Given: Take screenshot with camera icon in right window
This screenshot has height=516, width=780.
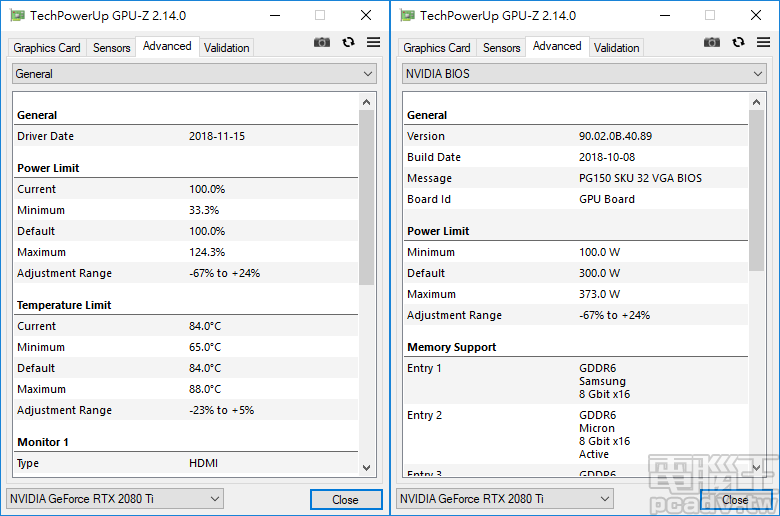Looking at the screenshot, I should [x=712, y=42].
